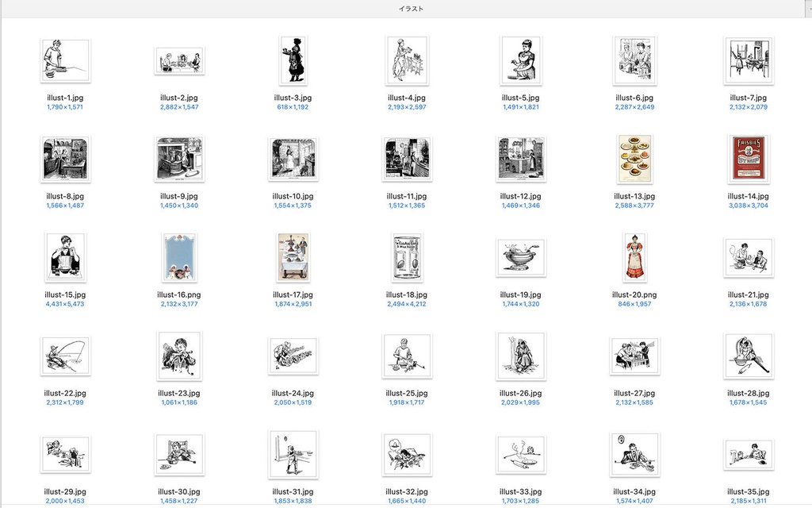This screenshot has height=508, width=812.
Task: Click the illust-22.jpg fishing illustration thumbnail
Action: (65, 356)
